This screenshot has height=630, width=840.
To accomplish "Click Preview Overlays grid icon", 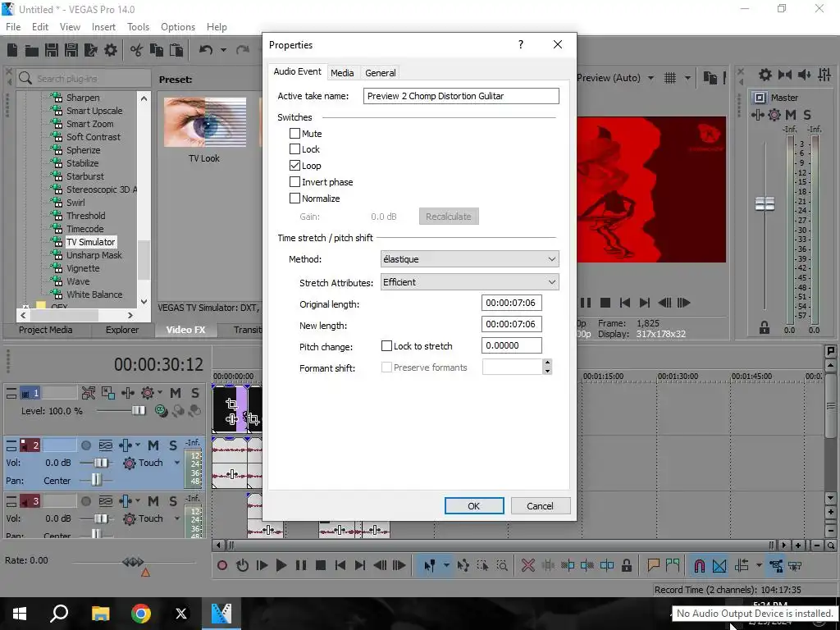I will (670, 78).
